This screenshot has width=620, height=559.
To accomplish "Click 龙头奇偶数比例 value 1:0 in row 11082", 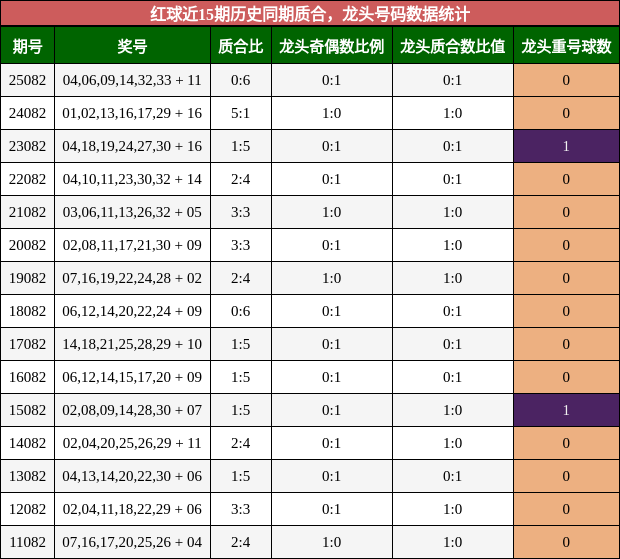I will pos(332,542).
